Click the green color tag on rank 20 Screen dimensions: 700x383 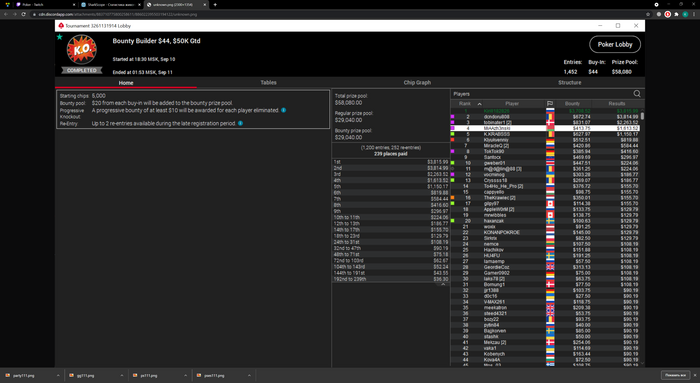(x=453, y=221)
